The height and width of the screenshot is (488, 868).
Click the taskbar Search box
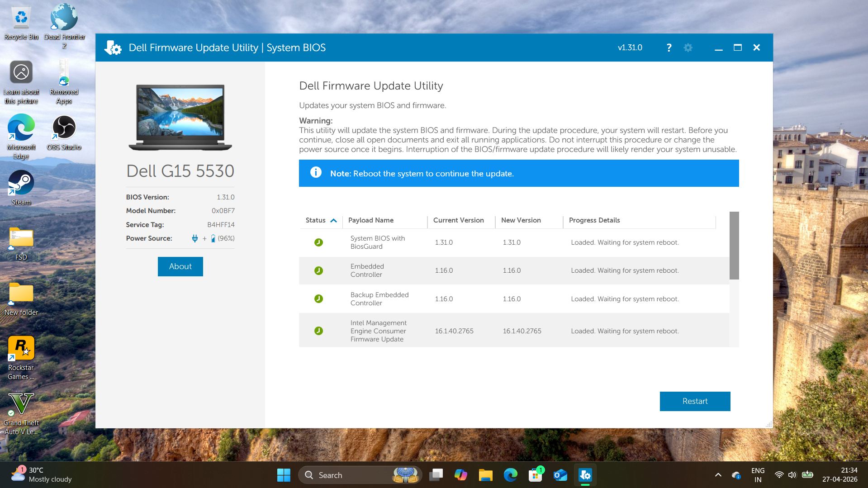point(360,475)
